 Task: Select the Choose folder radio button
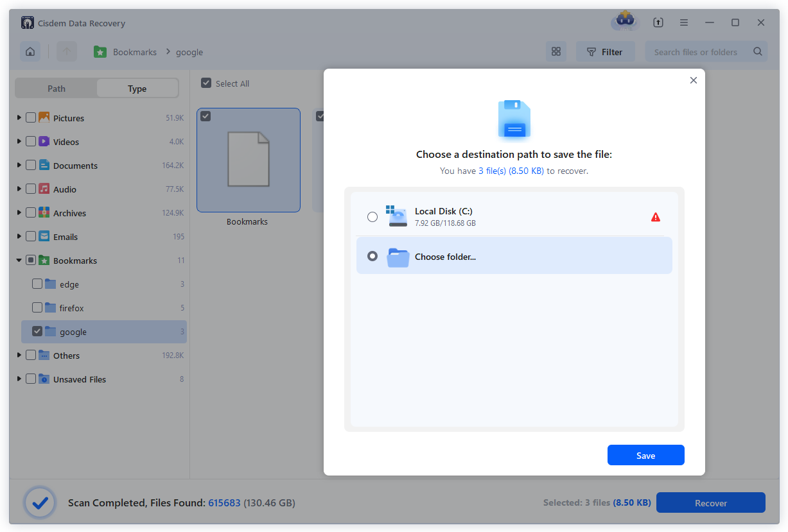372,255
